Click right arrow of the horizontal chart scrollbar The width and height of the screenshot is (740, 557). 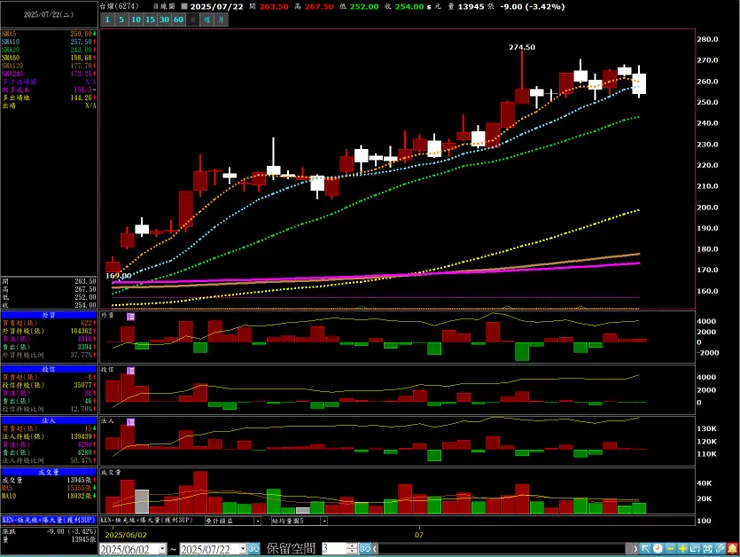(635, 549)
